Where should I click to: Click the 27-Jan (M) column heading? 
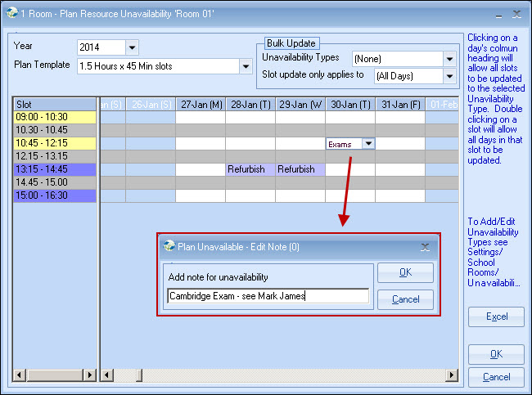[x=201, y=104]
